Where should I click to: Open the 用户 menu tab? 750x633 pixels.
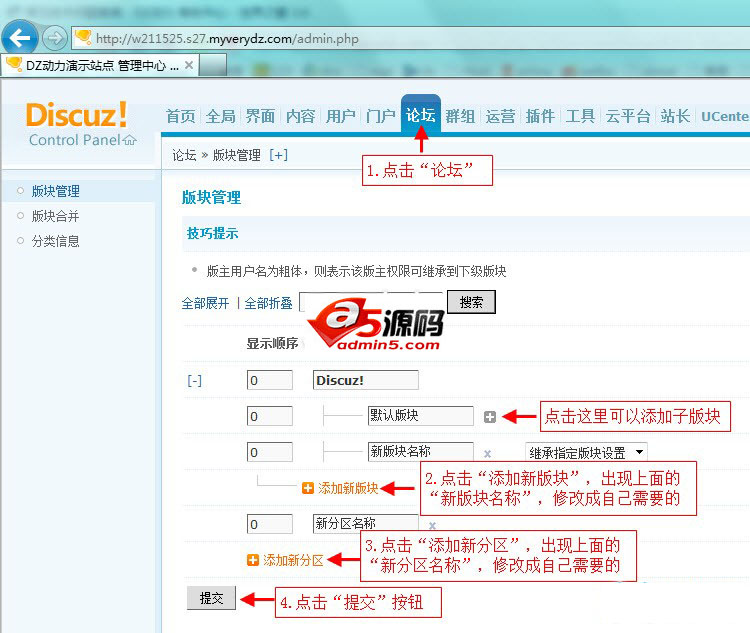click(x=341, y=116)
